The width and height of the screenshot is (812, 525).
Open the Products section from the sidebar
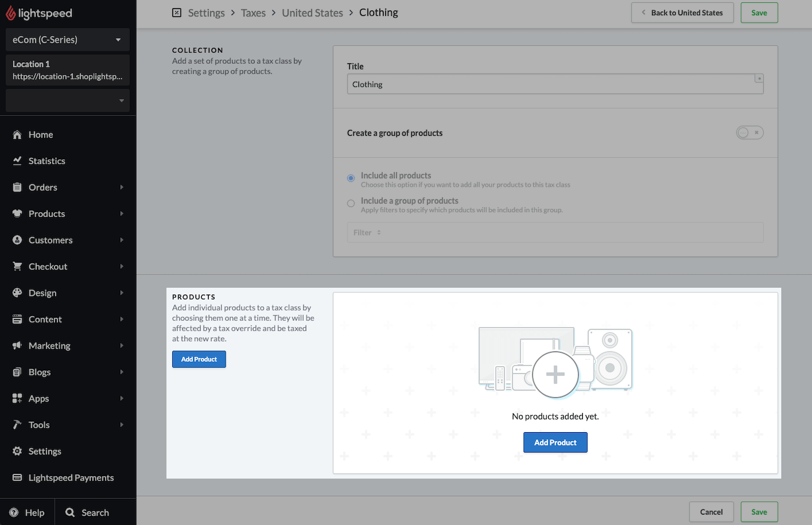click(19, 213)
